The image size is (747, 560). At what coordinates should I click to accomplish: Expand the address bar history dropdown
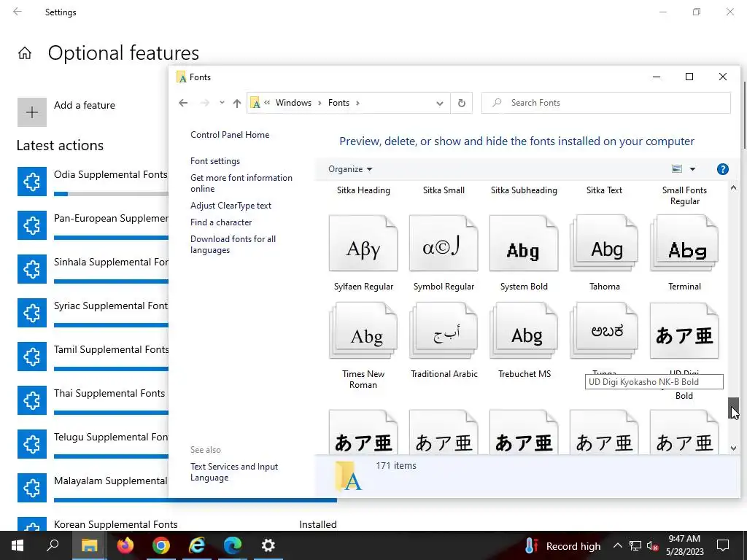pyautogui.click(x=439, y=103)
